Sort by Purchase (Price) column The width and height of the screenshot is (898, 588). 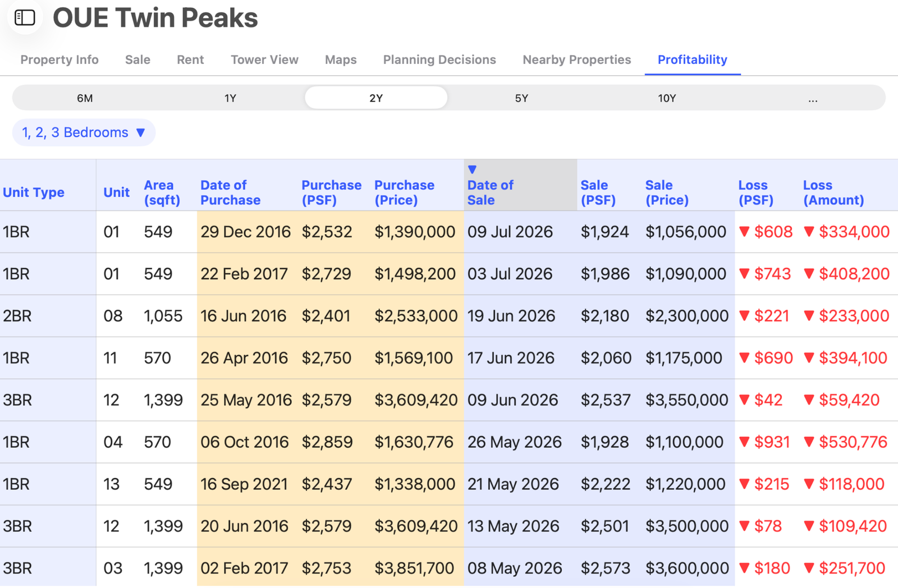404,192
